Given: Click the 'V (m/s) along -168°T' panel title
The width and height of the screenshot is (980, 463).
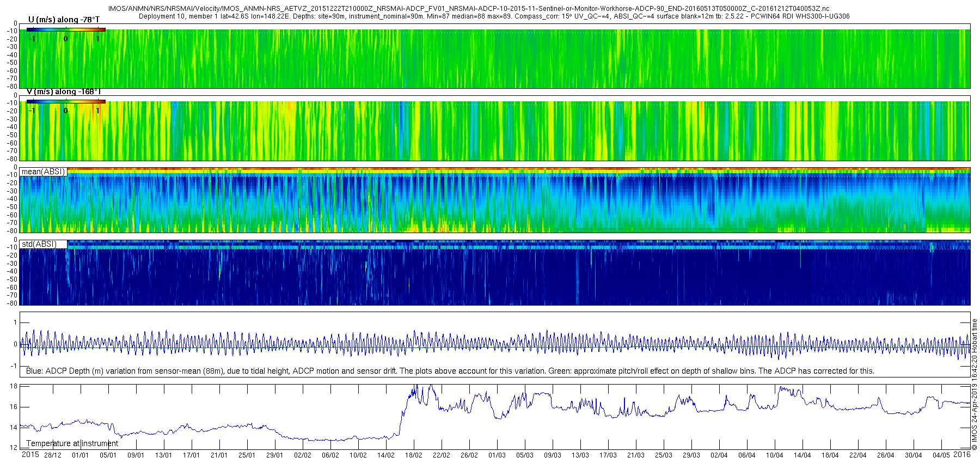Looking at the screenshot, I should pyautogui.click(x=64, y=92).
